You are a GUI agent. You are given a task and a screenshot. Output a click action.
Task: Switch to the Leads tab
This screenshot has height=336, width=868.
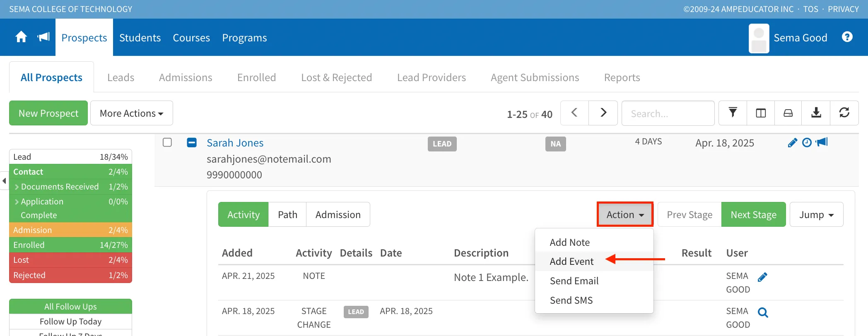[x=121, y=77]
